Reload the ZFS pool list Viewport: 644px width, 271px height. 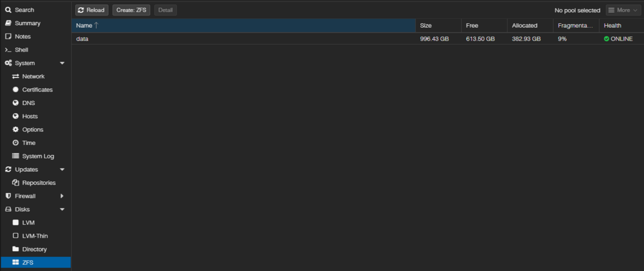(91, 10)
